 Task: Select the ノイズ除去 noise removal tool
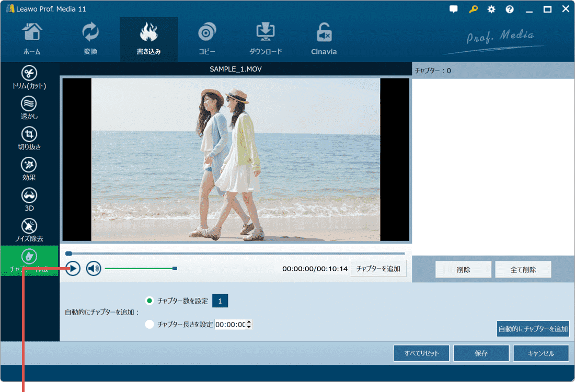click(x=29, y=230)
